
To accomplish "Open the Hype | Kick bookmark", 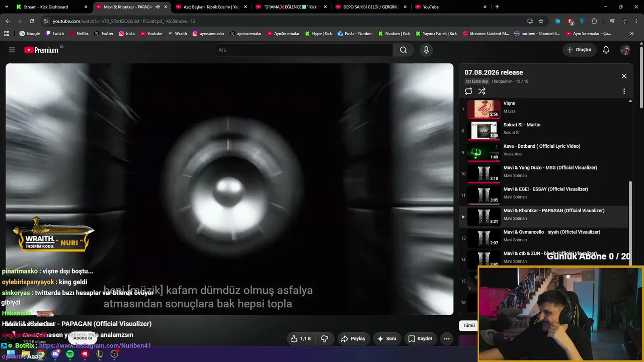I will (x=318, y=34).
